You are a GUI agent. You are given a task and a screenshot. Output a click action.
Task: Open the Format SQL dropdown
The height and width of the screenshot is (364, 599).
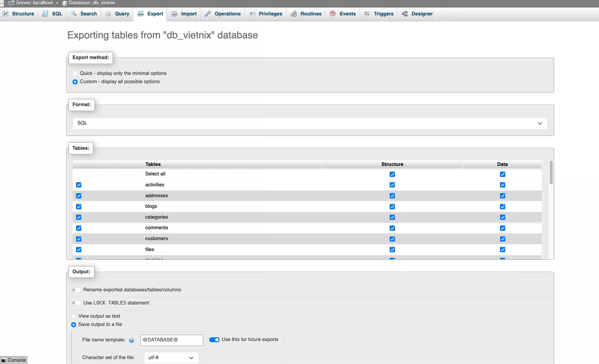(x=309, y=123)
